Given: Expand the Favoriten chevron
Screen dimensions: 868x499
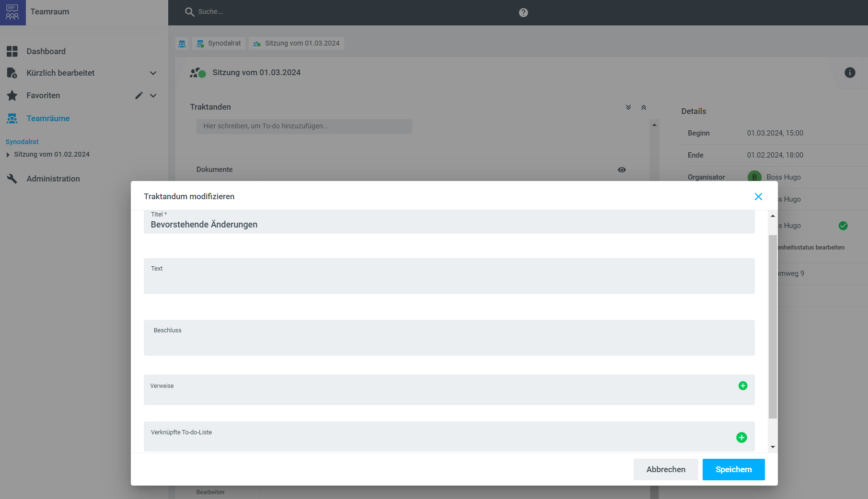Looking at the screenshot, I should (153, 96).
